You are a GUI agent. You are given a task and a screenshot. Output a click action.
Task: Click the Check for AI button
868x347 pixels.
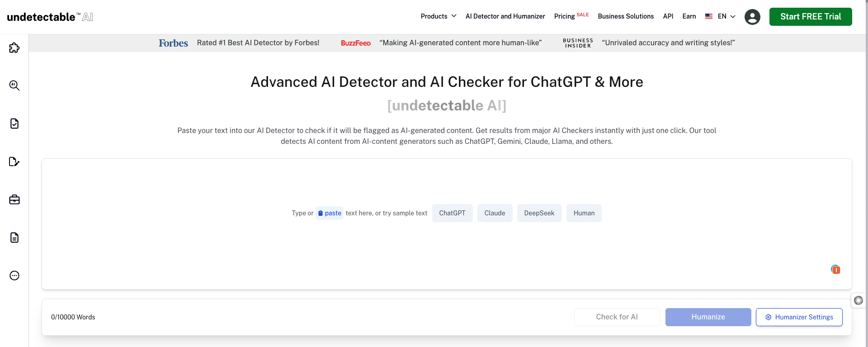[617, 317]
